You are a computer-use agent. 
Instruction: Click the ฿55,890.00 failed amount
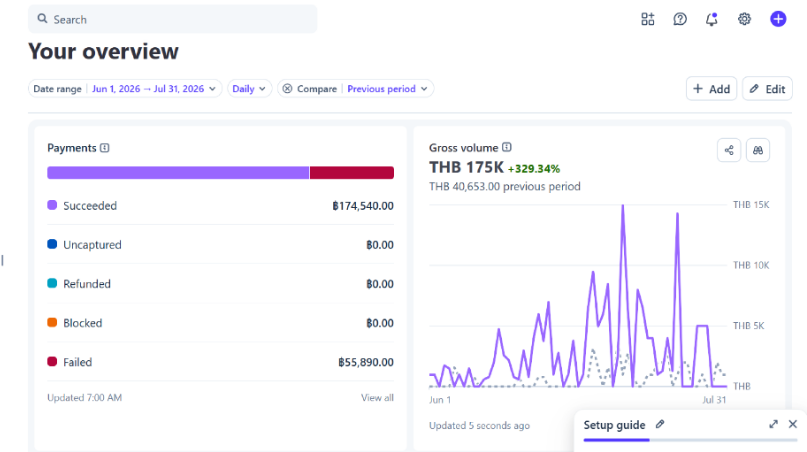coord(366,362)
